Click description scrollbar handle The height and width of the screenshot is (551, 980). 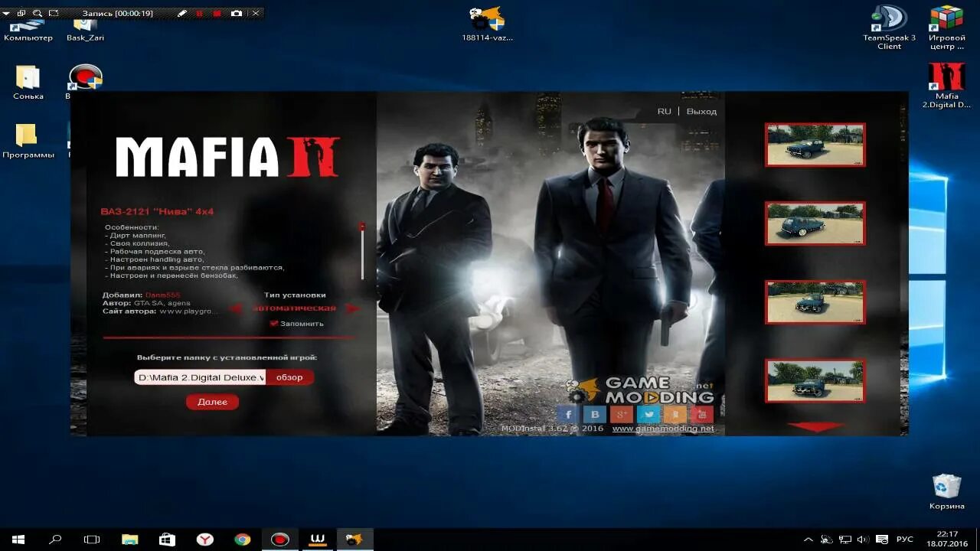click(x=362, y=227)
